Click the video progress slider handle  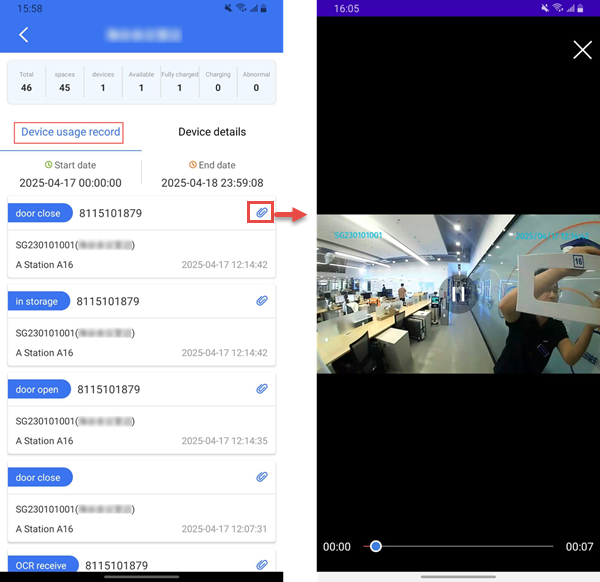pos(376,546)
